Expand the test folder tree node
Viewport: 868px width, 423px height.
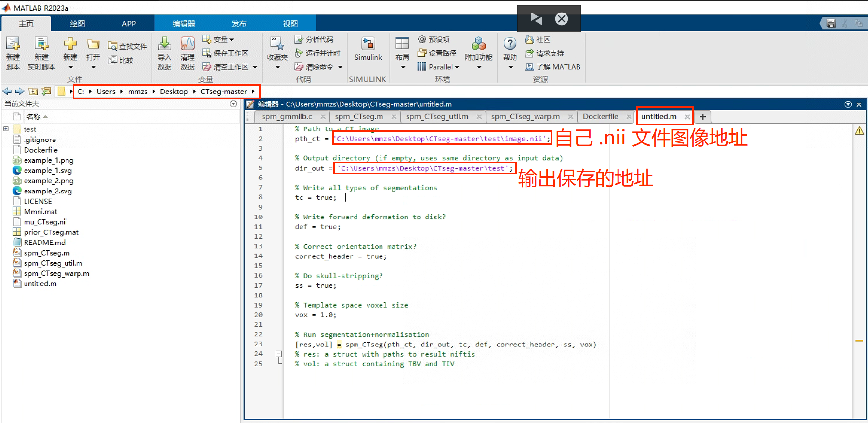click(6, 129)
